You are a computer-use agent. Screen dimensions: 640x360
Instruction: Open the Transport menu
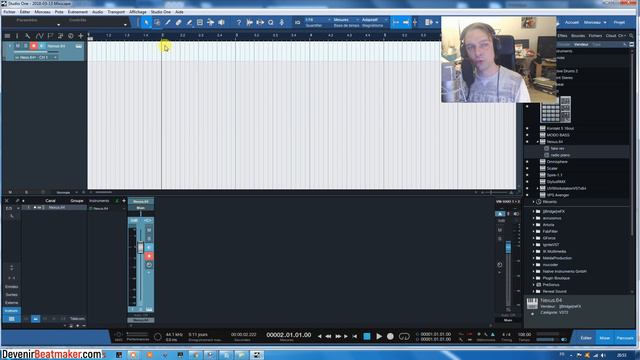point(116,12)
